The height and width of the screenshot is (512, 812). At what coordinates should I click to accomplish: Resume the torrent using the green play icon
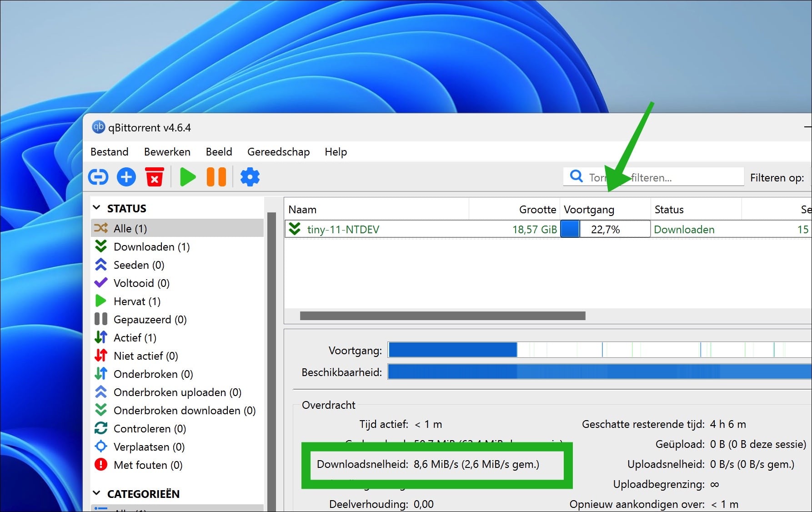click(187, 177)
